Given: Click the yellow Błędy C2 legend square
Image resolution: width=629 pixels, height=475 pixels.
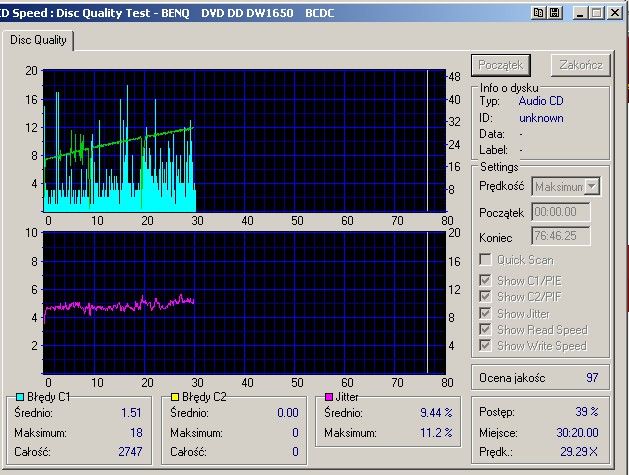Looking at the screenshot, I should point(174,397).
